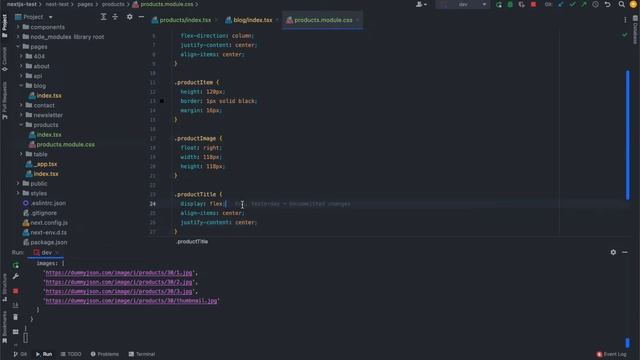Hide the Run tool window
640x360 pixels.
(x=625, y=252)
